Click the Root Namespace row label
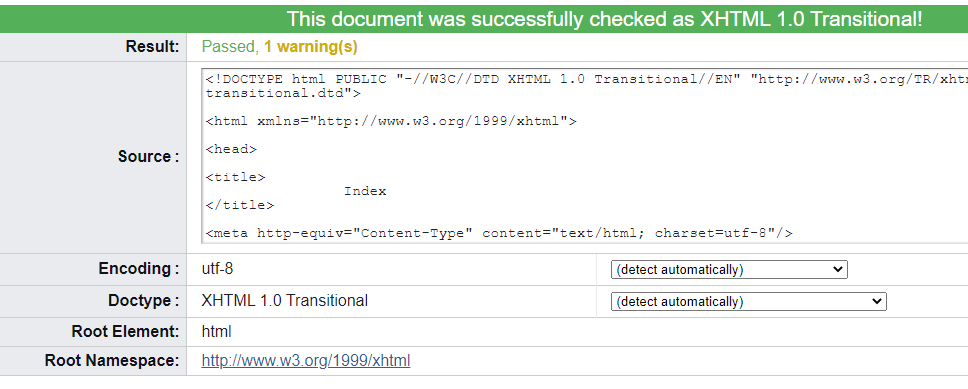 112,361
